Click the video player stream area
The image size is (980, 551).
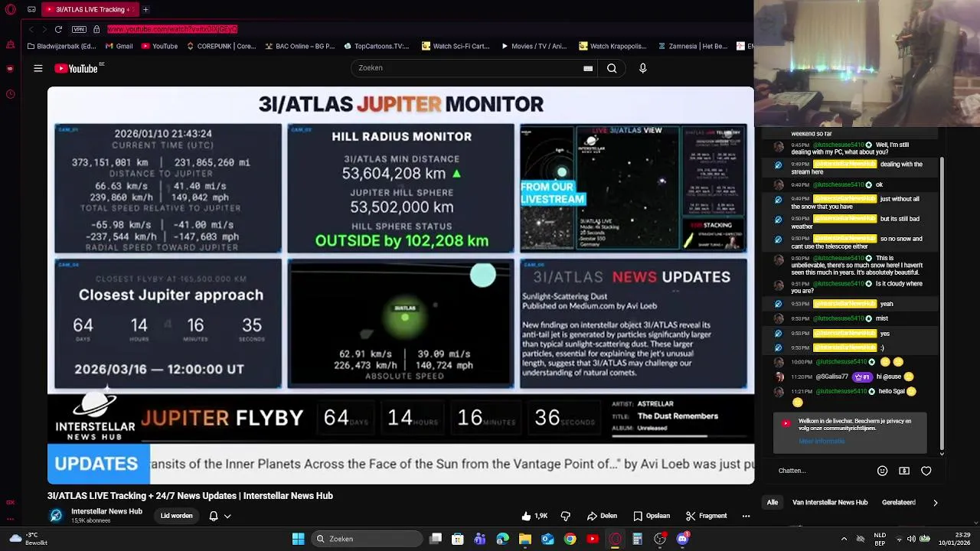click(400, 285)
